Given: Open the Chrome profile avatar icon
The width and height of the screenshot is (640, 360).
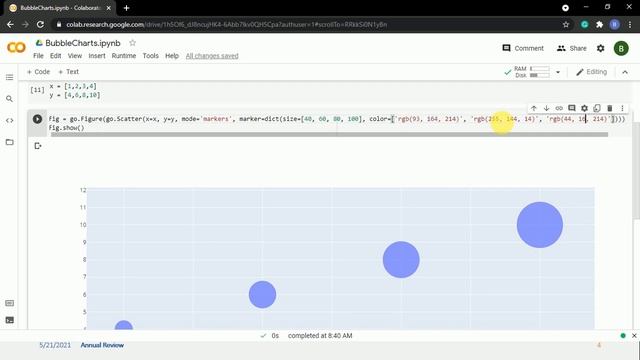Looking at the screenshot, I should pos(614,24).
